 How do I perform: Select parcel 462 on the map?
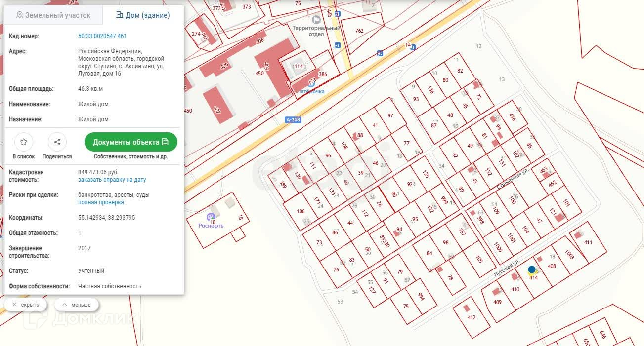coord(553,183)
